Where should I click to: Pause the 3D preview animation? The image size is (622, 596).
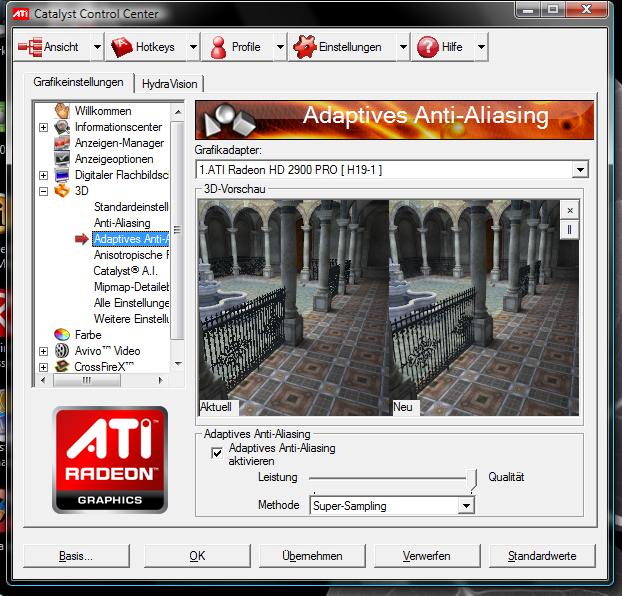(x=570, y=230)
